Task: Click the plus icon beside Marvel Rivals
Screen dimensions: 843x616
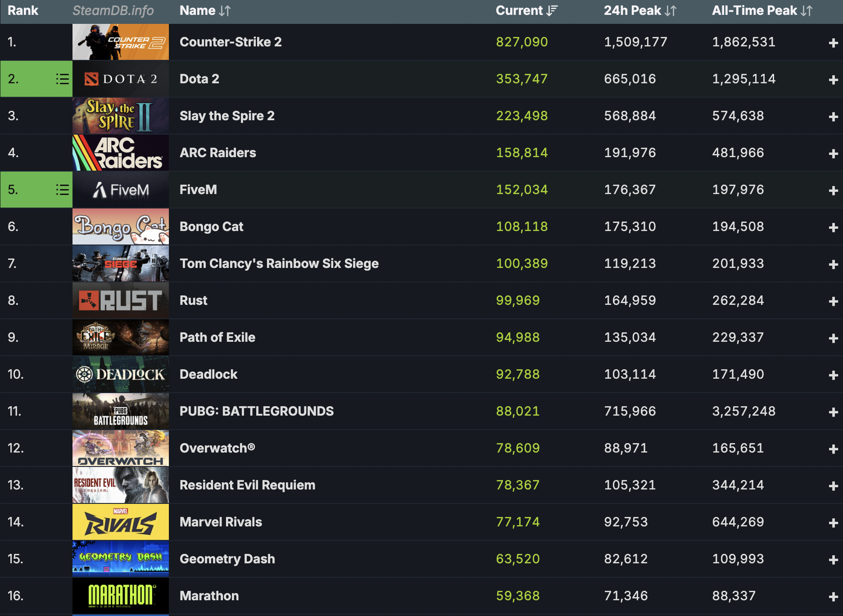Action: click(833, 523)
